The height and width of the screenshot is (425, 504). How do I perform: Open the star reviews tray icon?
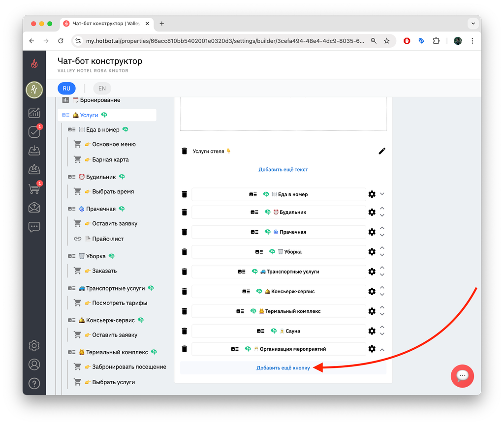34,169
